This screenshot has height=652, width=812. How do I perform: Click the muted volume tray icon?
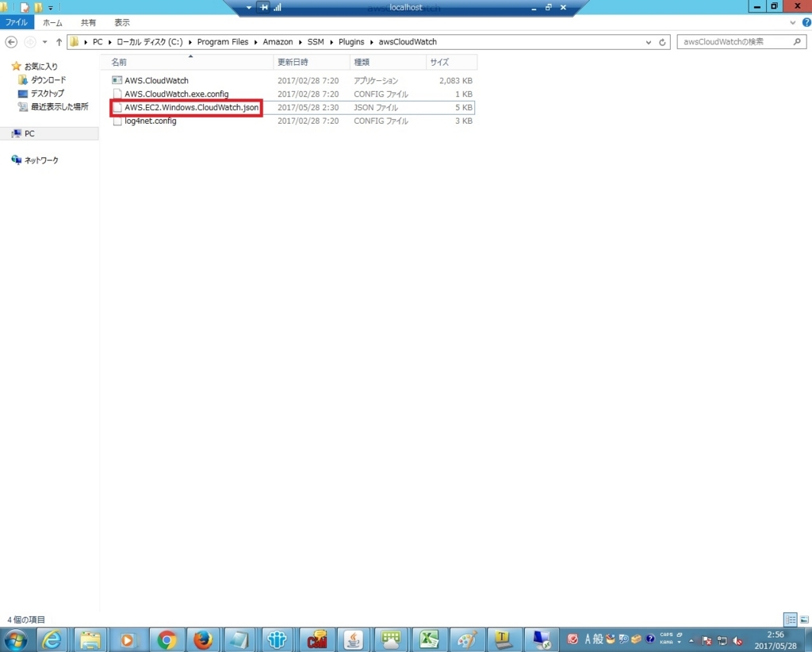(737, 641)
